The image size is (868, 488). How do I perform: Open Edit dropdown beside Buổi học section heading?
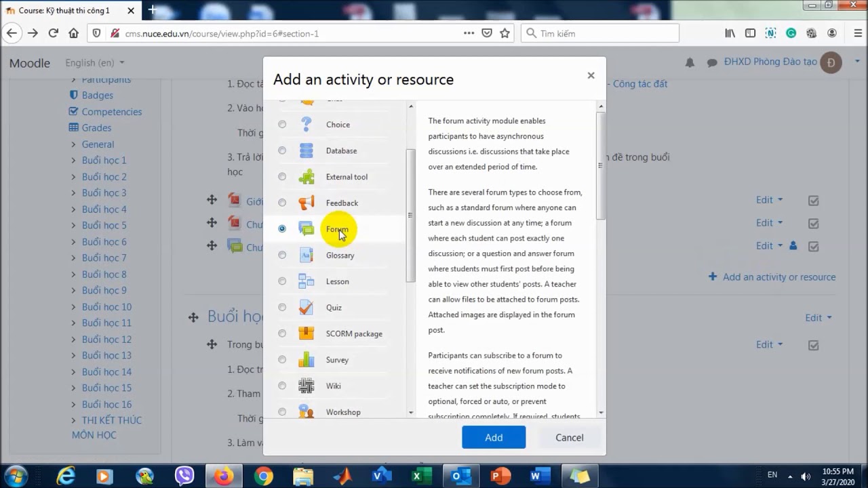[818, 317]
